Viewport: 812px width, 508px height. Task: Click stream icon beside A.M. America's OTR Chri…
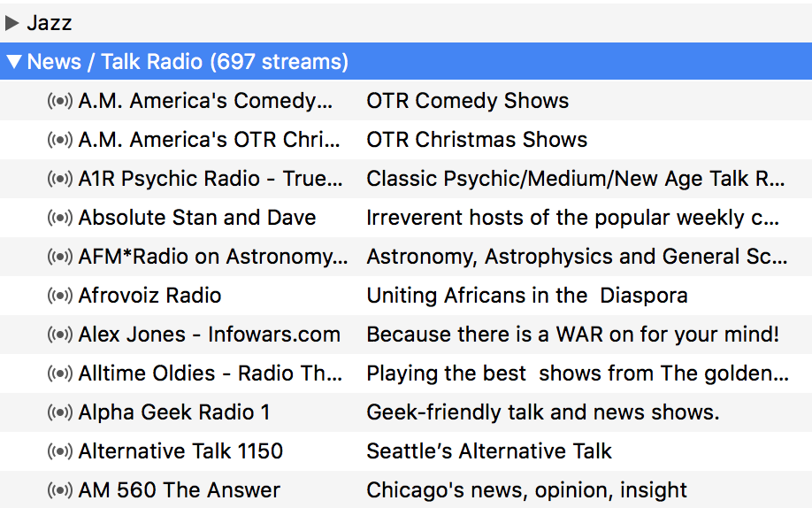click(x=60, y=140)
